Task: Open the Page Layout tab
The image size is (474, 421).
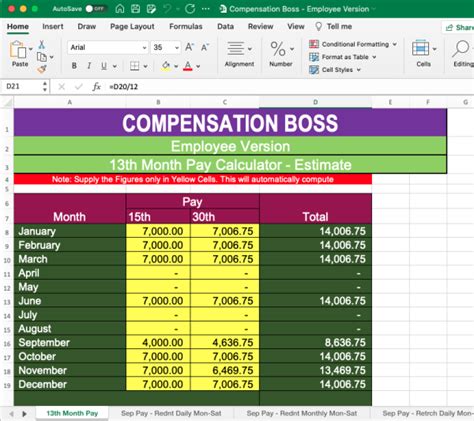Action: [x=132, y=26]
